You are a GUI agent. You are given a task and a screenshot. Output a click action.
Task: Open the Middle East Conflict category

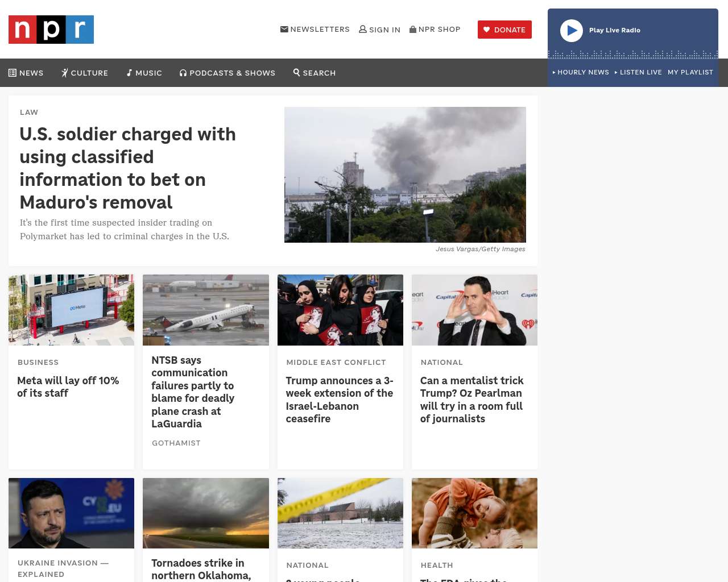(336, 362)
